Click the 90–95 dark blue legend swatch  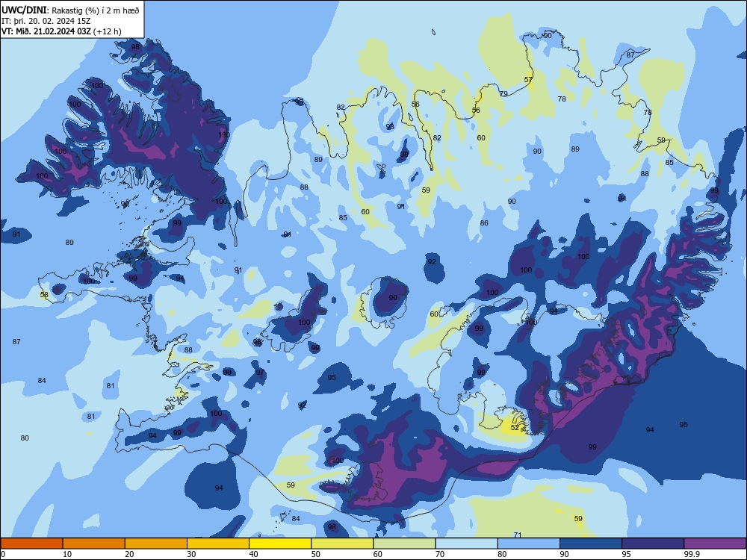591,544
